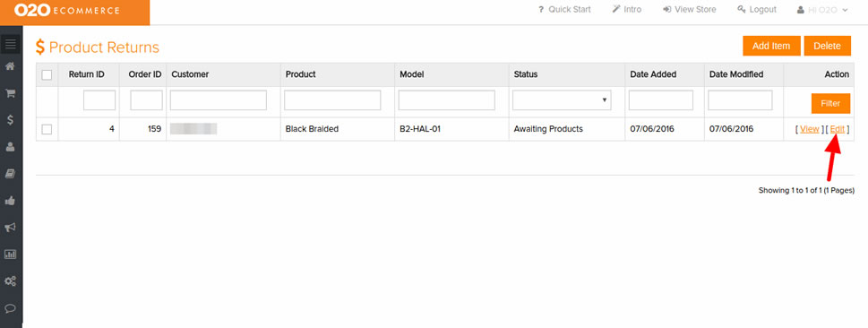868x328 pixels.
Task: Open the megaphone marketing icon in sidebar
Action: coord(10,228)
